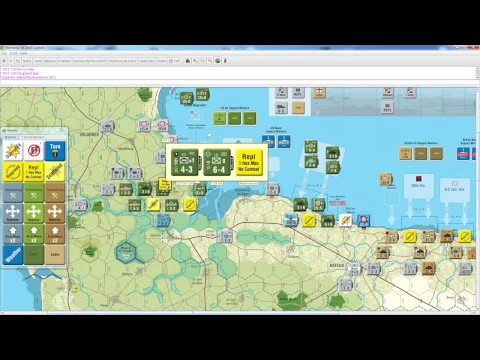Click the 6-4 unit in stack popup
Image resolution: width=480 pixels, height=360 pixels.
click(x=217, y=162)
